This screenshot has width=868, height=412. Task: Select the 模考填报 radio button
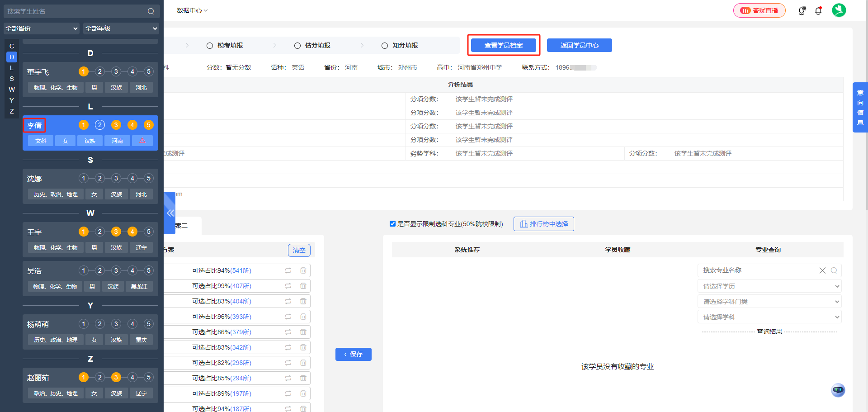(x=209, y=45)
